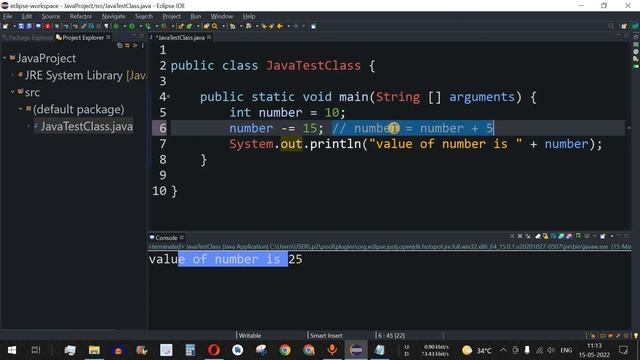The height and width of the screenshot is (360, 640).
Task: Toggle Link with Editor in Project Explorer
Action: 127,45
